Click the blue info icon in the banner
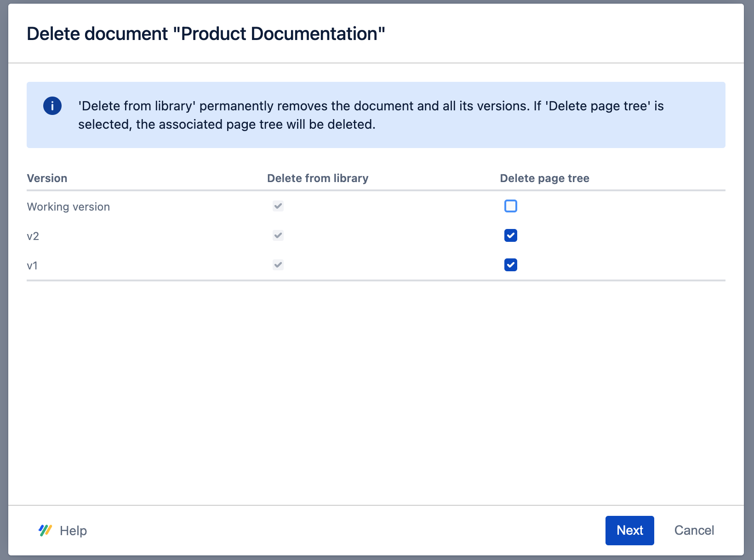754x560 pixels. pyautogui.click(x=52, y=106)
